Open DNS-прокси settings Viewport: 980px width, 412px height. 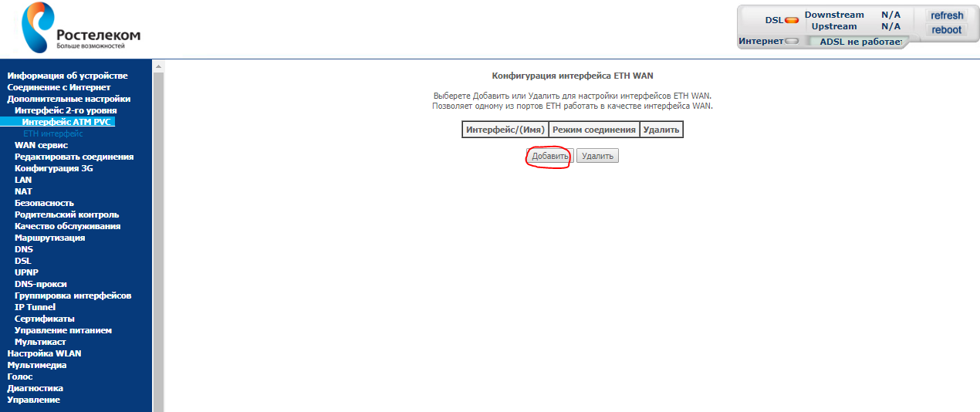(40, 284)
